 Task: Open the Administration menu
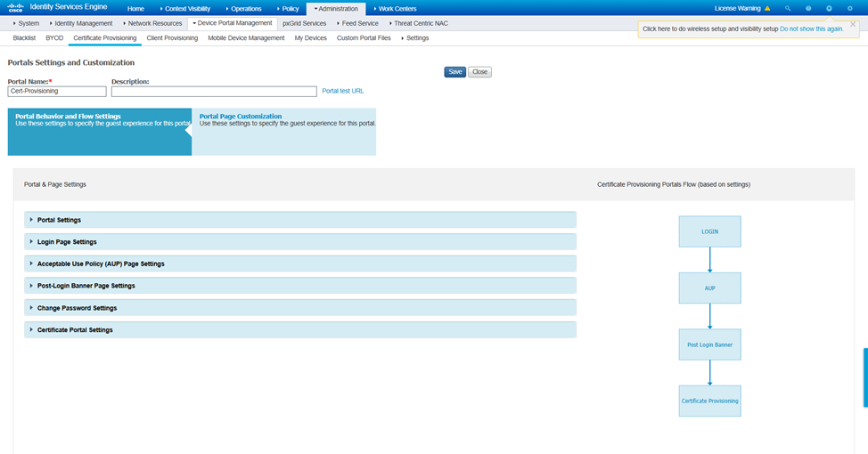tap(336, 9)
